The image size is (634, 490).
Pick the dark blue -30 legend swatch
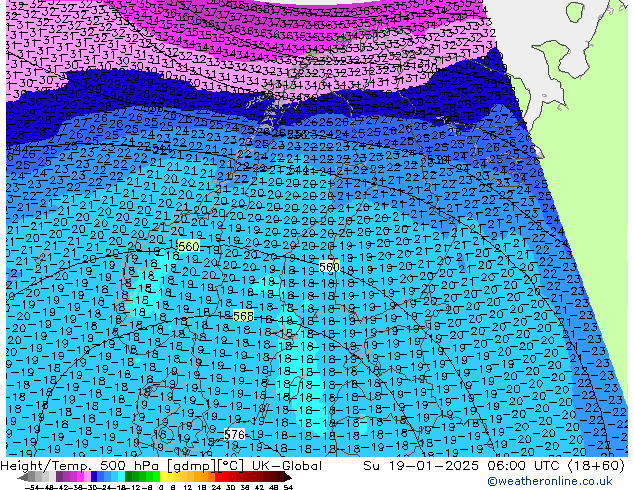[94, 476]
